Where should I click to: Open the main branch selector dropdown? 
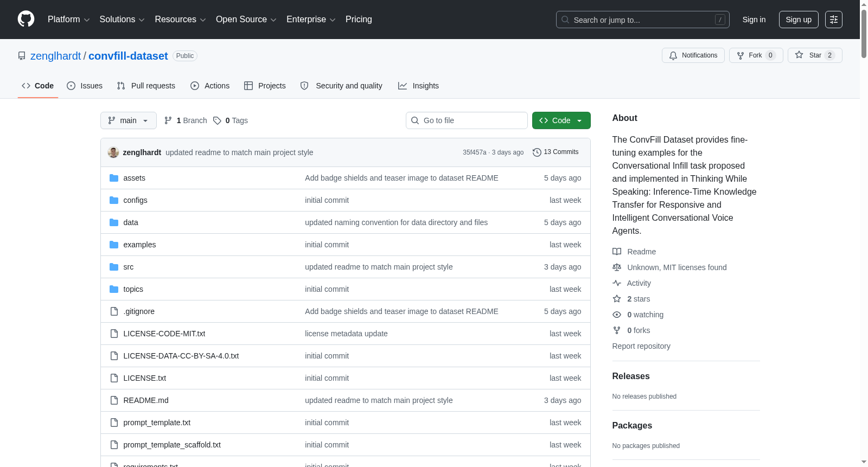click(129, 120)
